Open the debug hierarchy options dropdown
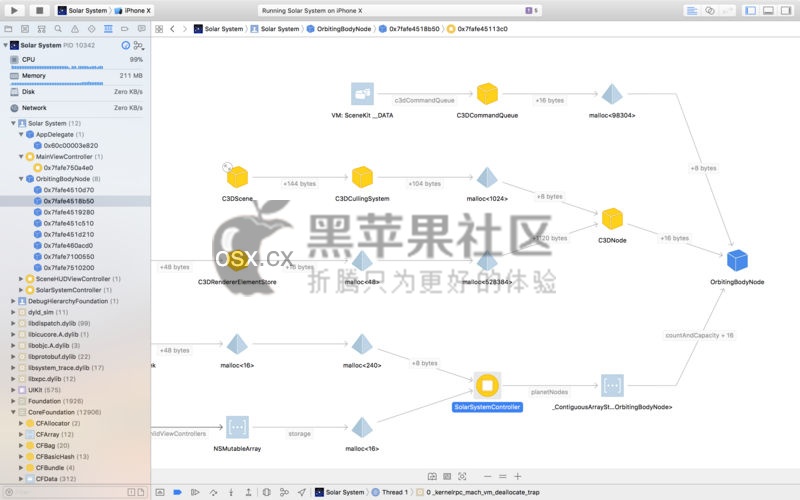This screenshot has height=500, width=800. tap(138, 46)
